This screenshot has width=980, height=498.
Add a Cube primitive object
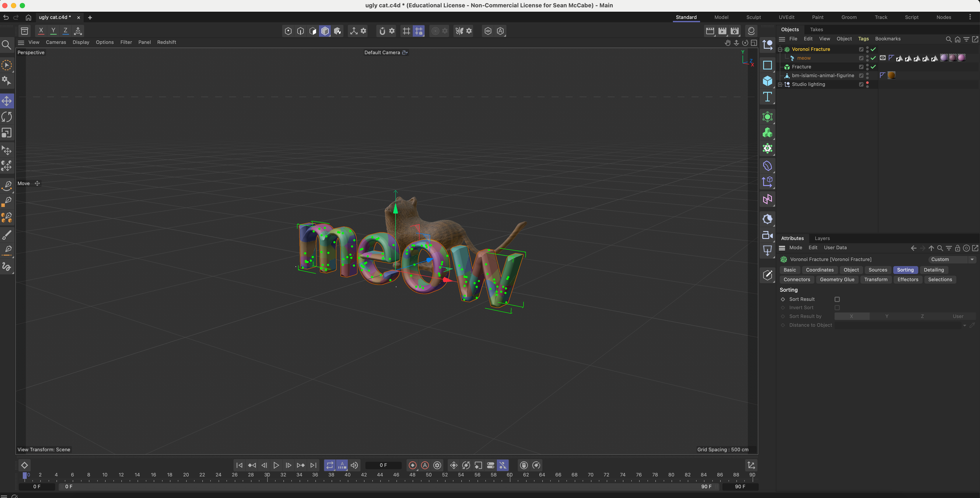coord(767,81)
